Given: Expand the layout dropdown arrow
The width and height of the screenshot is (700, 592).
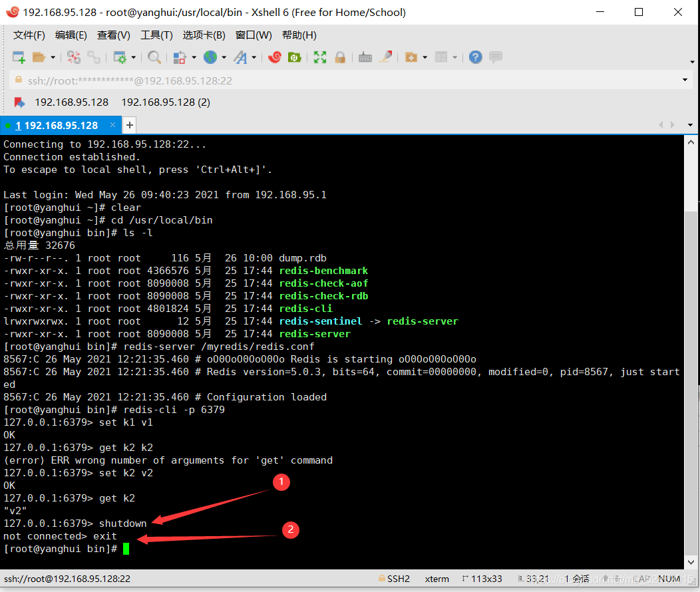Looking at the screenshot, I should [454, 58].
